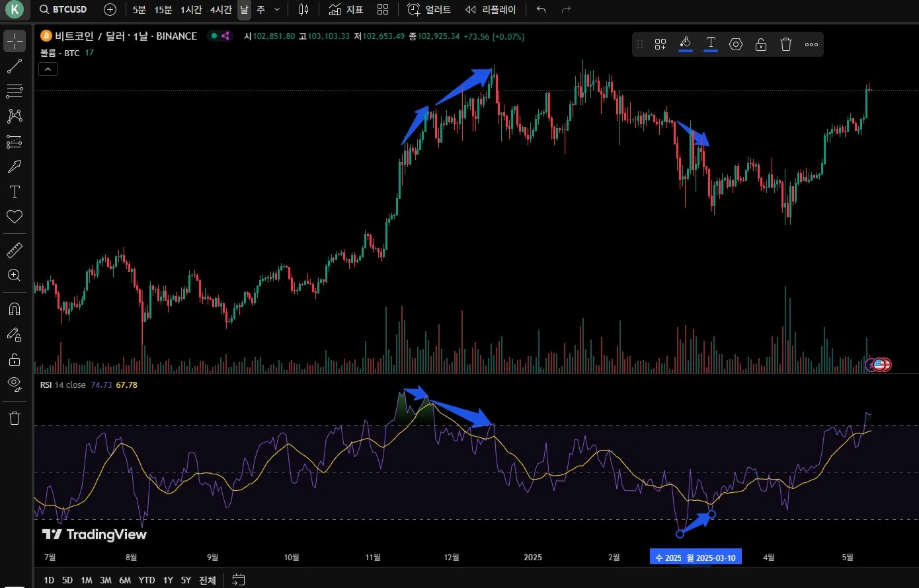This screenshot has height=588, width=919.
Task: Click the 전체 all range button
Action: (208, 580)
